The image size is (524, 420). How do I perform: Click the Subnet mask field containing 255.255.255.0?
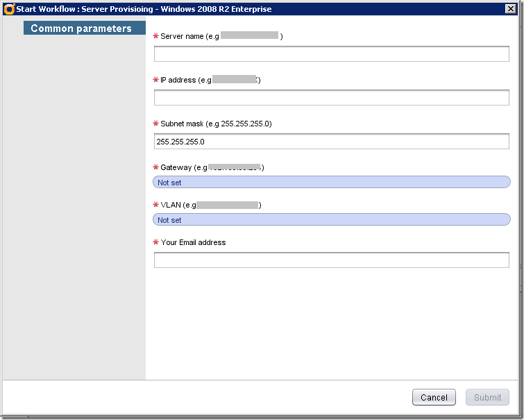(x=331, y=142)
